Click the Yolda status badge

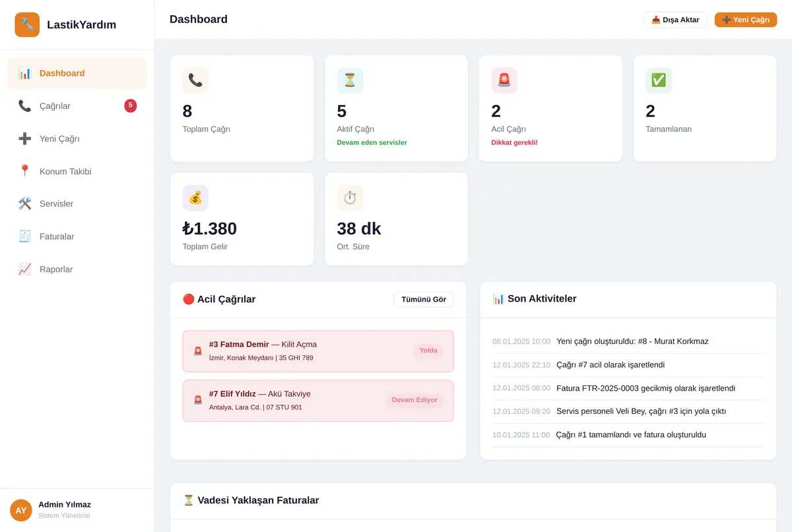tap(428, 350)
